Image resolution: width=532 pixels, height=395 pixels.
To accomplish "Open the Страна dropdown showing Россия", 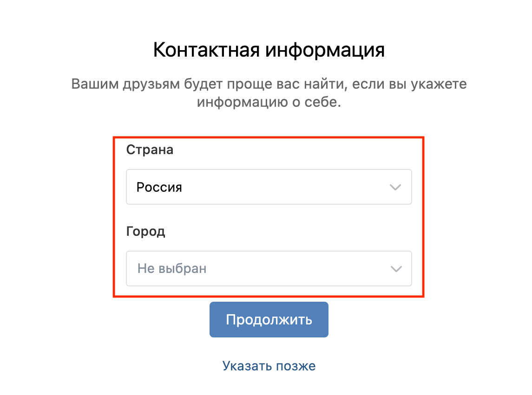I will (x=269, y=187).
